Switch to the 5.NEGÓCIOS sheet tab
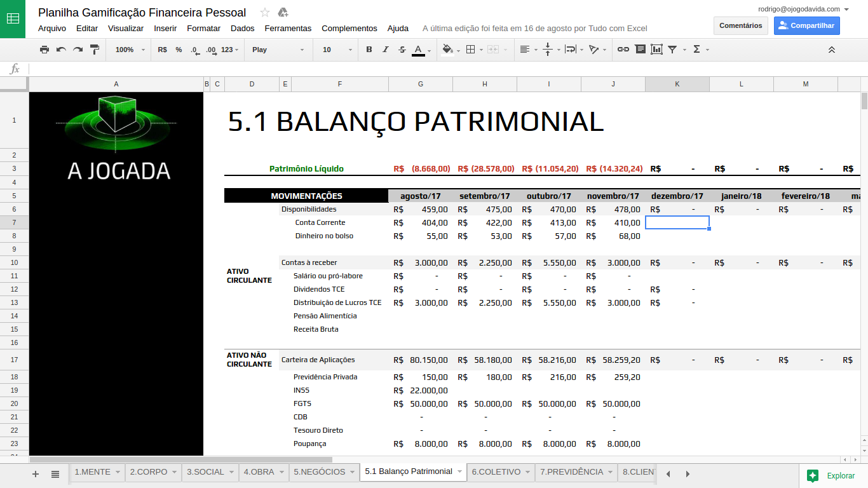Viewport: 868px width, 488px height. tap(320, 472)
